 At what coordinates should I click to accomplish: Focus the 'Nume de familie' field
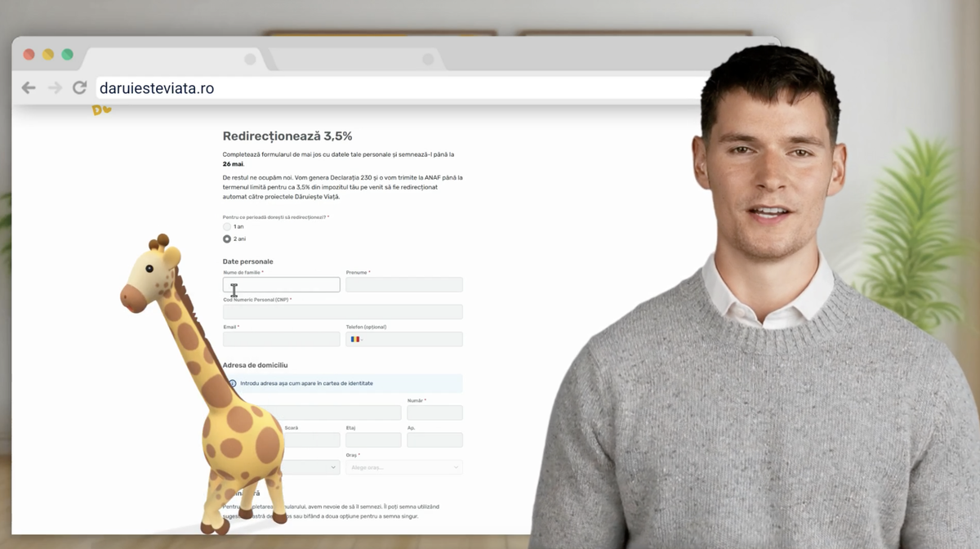pyautogui.click(x=281, y=284)
